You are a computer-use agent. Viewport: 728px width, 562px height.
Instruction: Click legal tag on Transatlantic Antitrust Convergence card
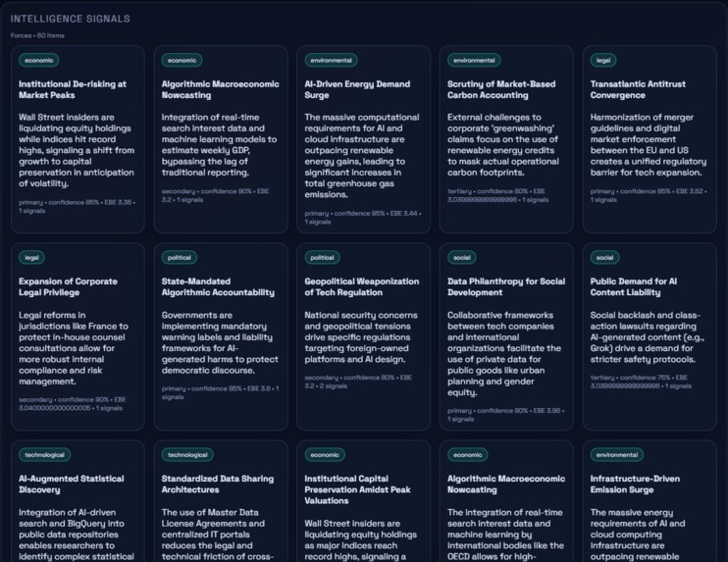coord(603,61)
